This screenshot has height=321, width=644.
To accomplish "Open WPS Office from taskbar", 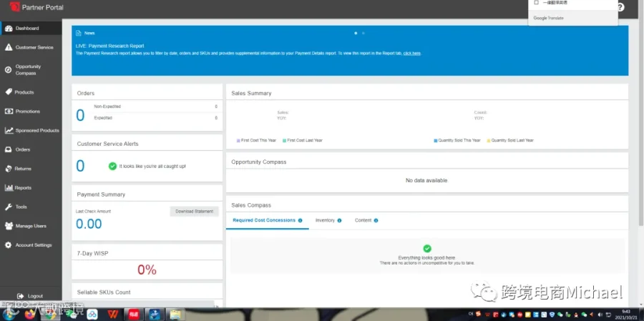I will coord(113,315).
